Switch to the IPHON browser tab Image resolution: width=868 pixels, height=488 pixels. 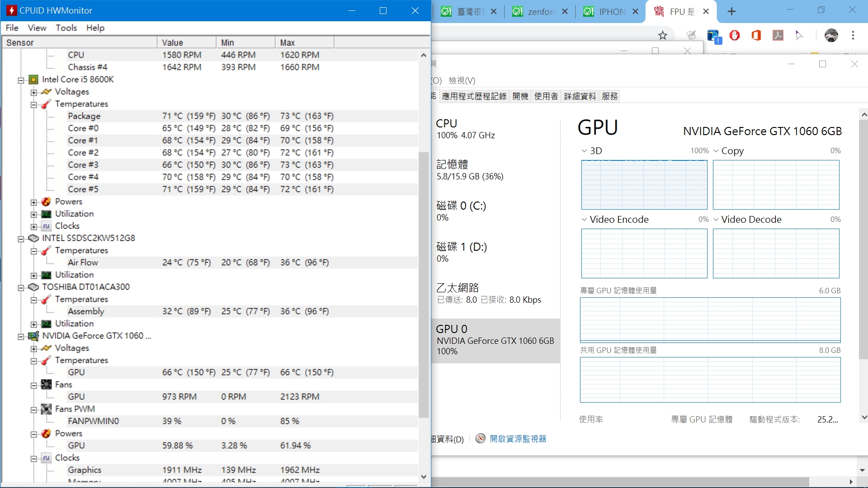[611, 12]
